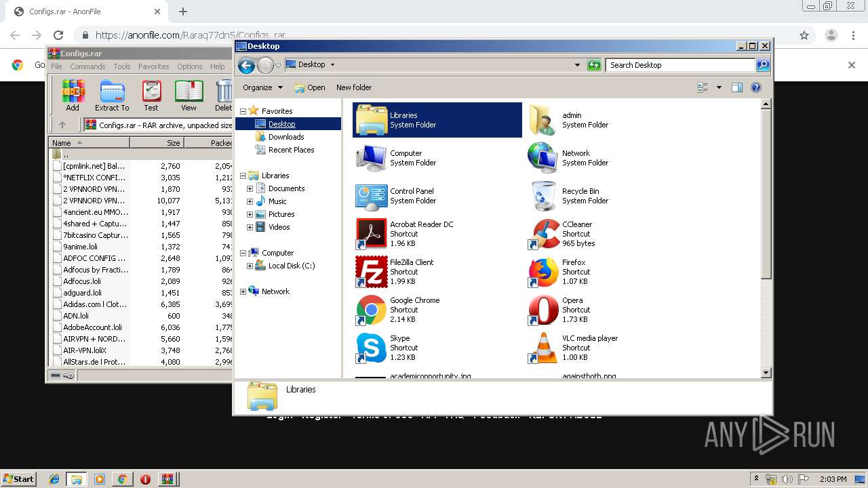This screenshot has width=868, height=488.
Task: Open WinRAR Help menu
Action: pos(217,66)
